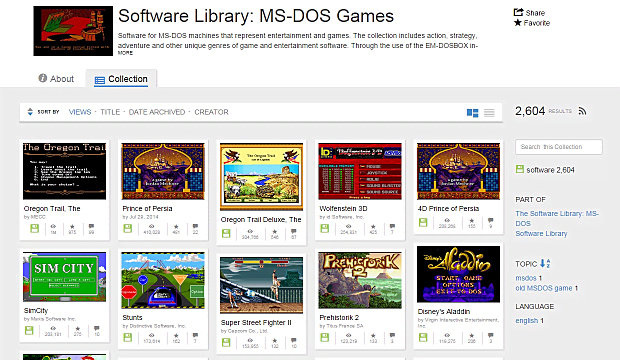Click the software floppy icon in sidebar

pos(520,169)
